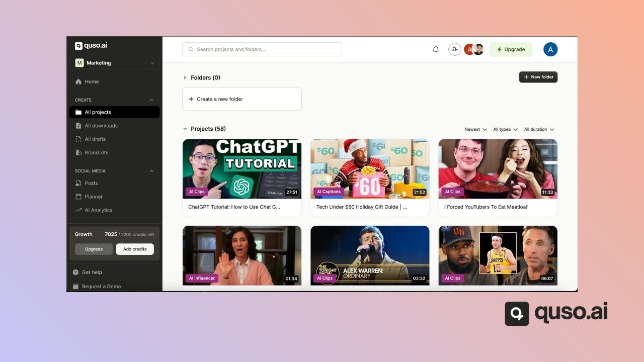Click the Posts icon
This screenshot has width=644, height=362.
[78, 183]
